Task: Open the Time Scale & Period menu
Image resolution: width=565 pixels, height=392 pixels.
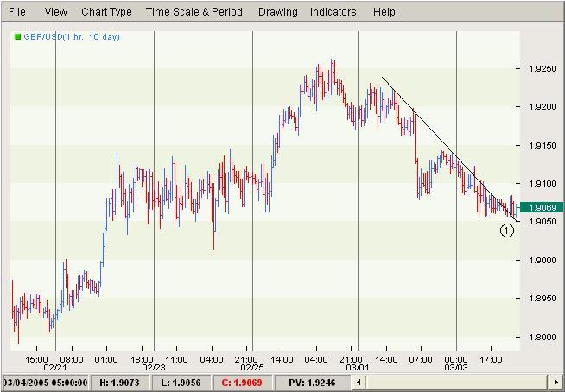Action: pyautogui.click(x=194, y=12)
